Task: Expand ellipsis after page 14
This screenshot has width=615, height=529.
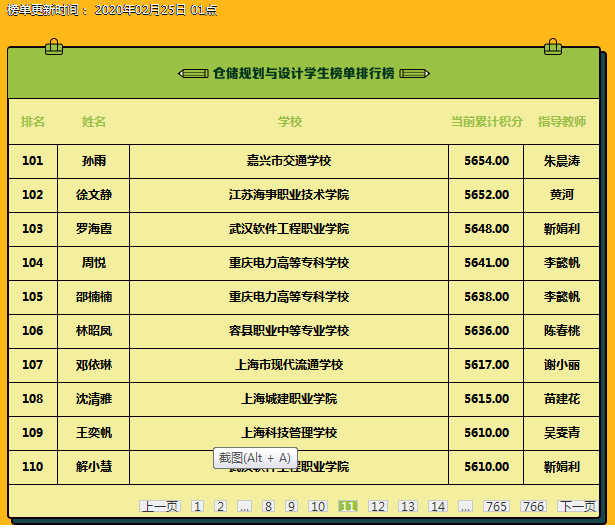Action: pyautogui.click(x=465, y=507)
